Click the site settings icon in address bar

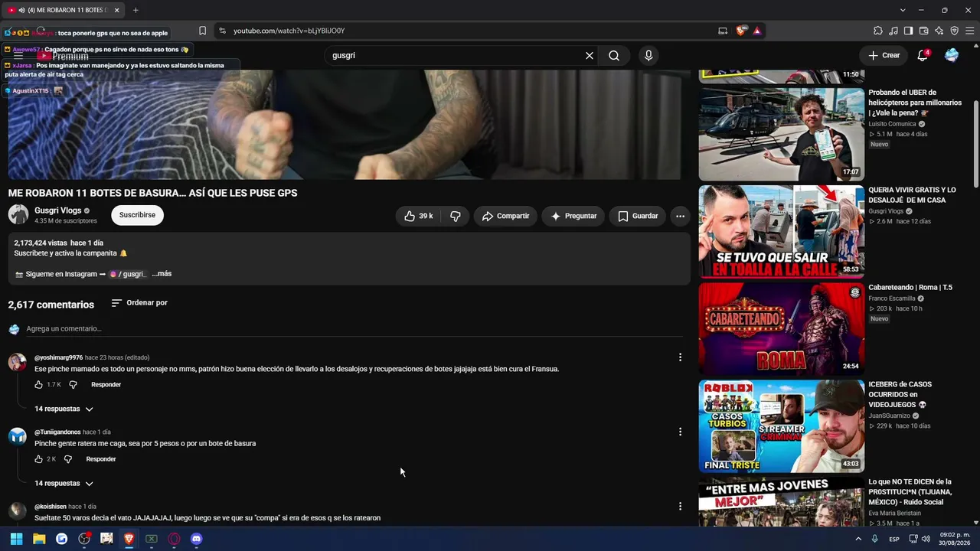222,31
